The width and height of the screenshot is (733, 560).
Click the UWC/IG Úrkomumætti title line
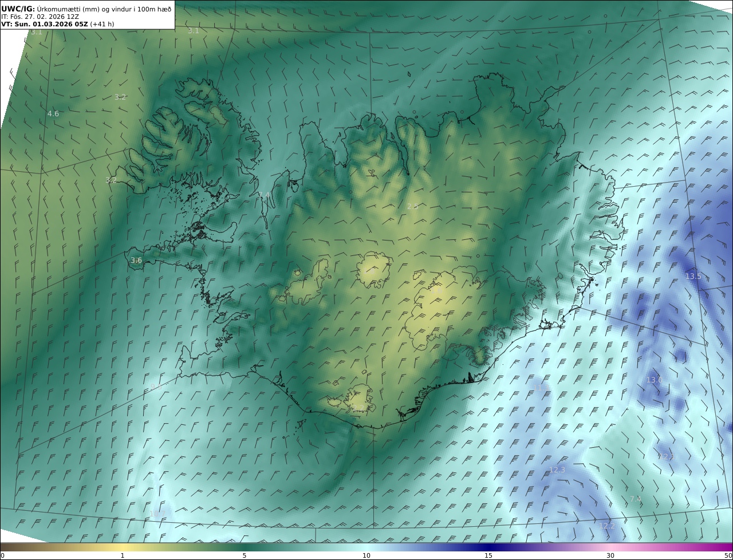pyautogui.click(x=86, y=9)
